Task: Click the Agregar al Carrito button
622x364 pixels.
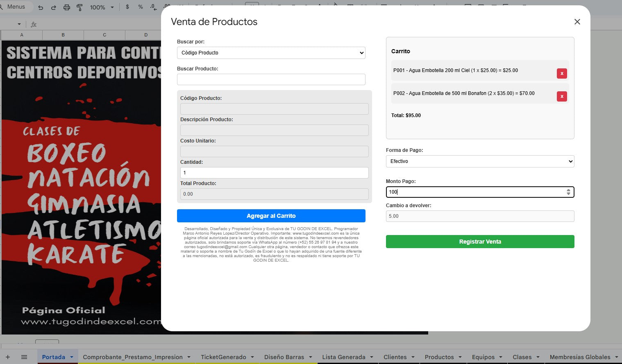Action: pos(271,216)
